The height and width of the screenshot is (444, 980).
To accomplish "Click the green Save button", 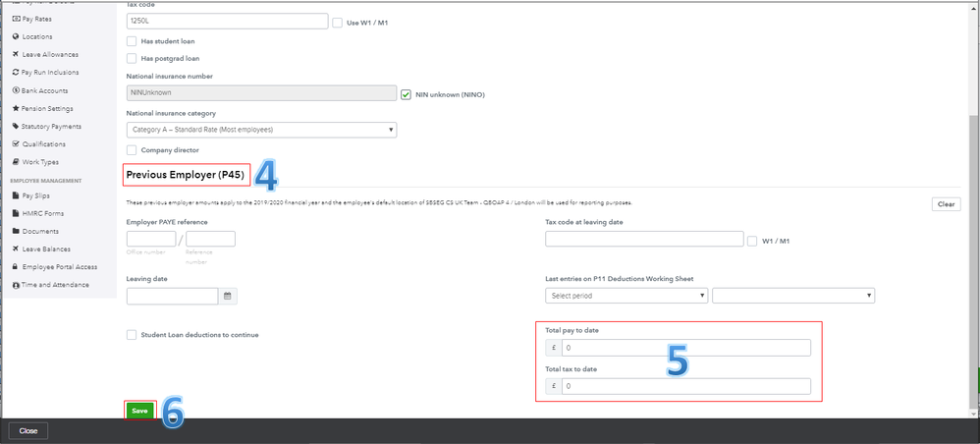I will click(x=139, y=411).
